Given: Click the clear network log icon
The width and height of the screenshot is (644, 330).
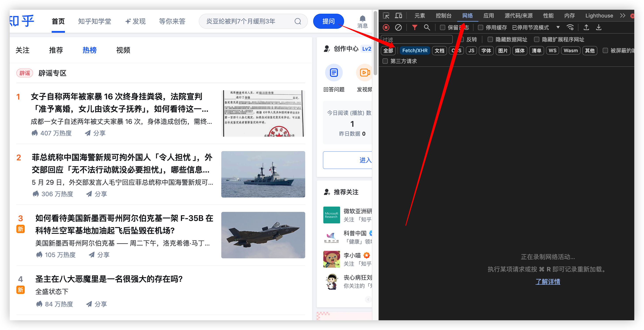Looking at the screenshot, I should point(398,27).
